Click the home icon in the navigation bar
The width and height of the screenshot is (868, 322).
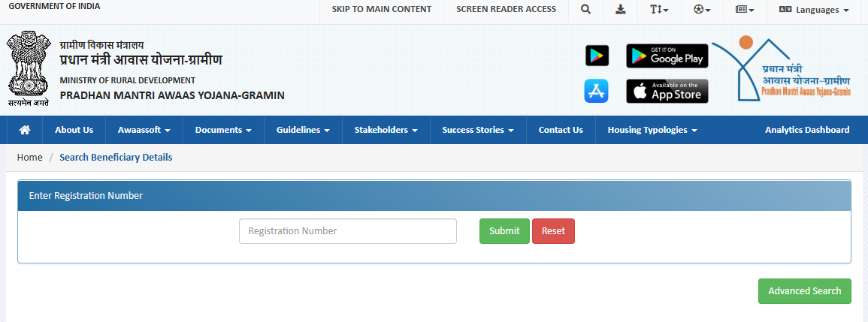(25, 130)
